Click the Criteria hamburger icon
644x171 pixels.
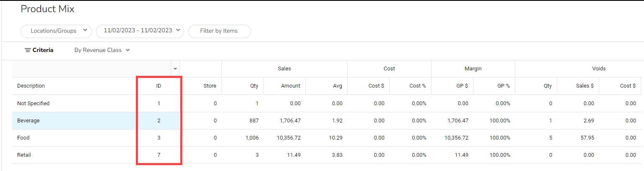(28, 50)
